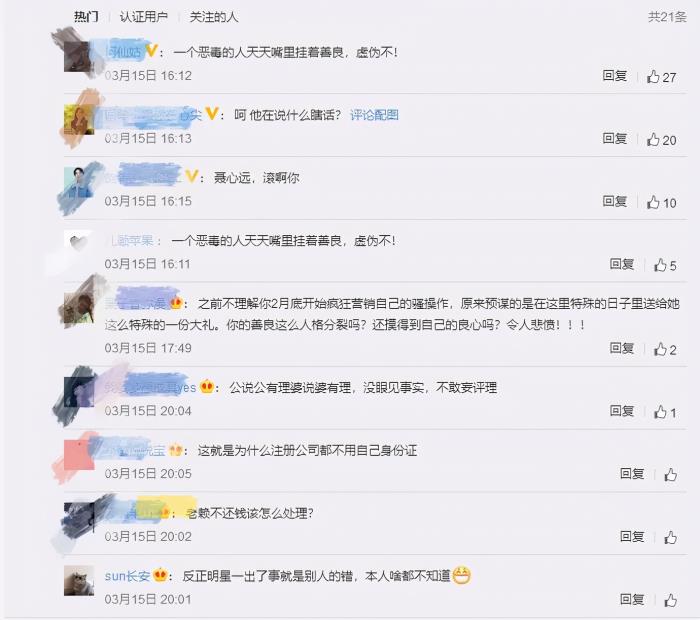
Task: Click avatar of the 16:13 commenter
Action: 79,119
